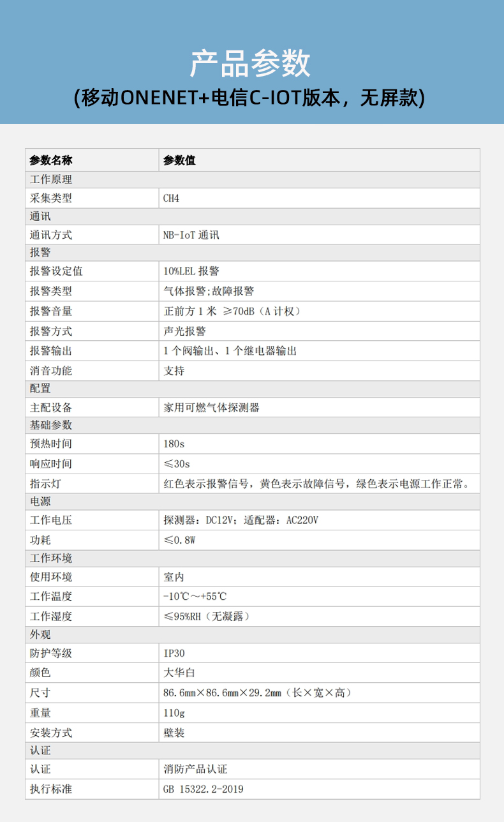Click the 消音功能 label
504x822 pixels.
(x=51, y=371)
